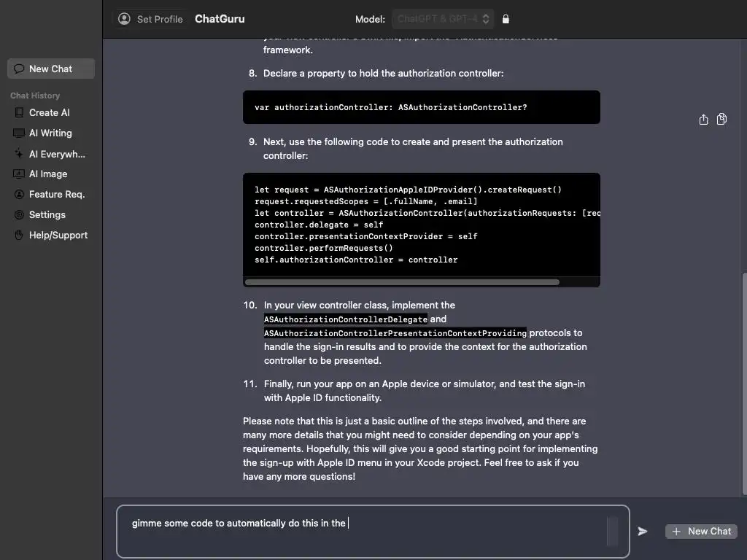
Task: Click ASAuthorizationControllerPresentationContextProviding inline code
Action: [x=395, y=332]
